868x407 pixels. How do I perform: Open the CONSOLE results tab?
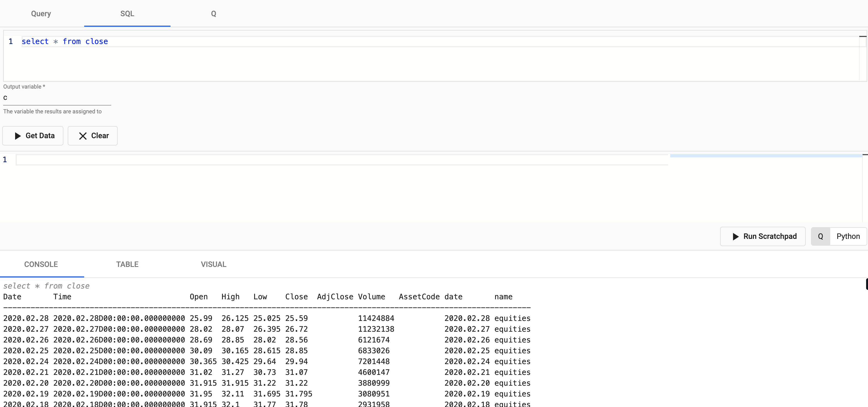click(41, 264)
